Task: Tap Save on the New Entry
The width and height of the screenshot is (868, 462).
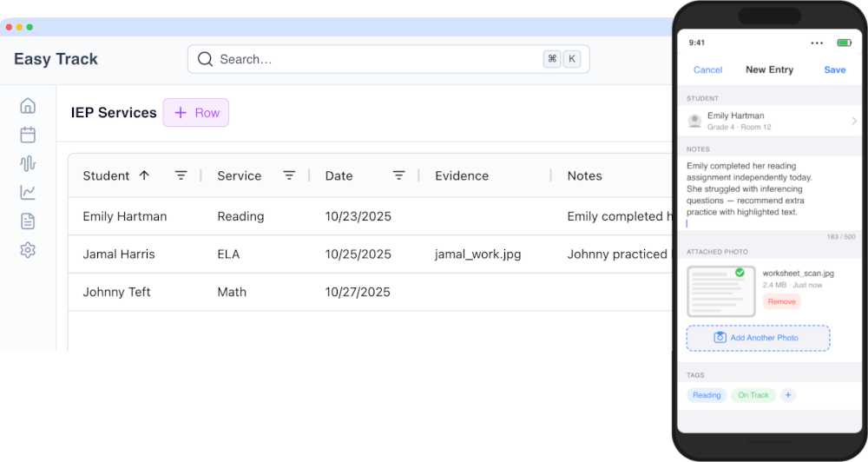Action: tap(834, 69)
